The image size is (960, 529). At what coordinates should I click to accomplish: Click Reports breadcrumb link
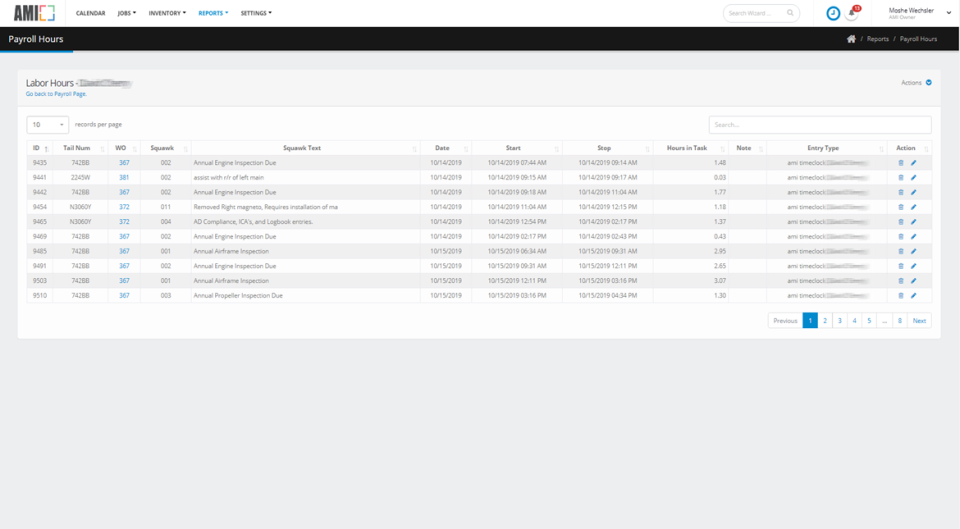[877, 39]
